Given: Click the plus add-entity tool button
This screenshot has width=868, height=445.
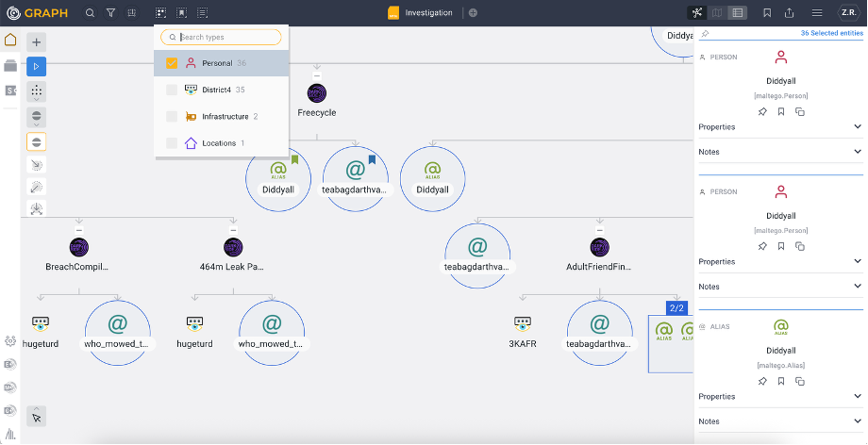Looking at the screenshot, I should 37,42.
